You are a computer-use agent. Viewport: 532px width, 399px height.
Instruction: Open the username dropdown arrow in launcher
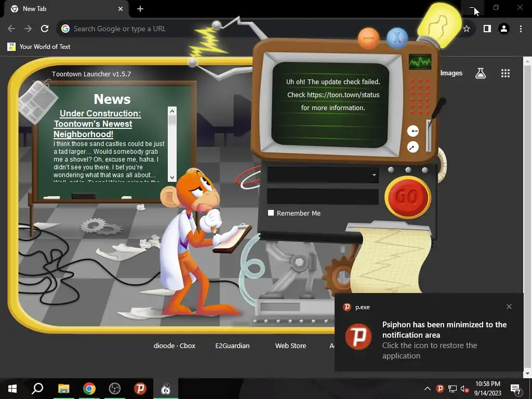[x=374, y=175]
